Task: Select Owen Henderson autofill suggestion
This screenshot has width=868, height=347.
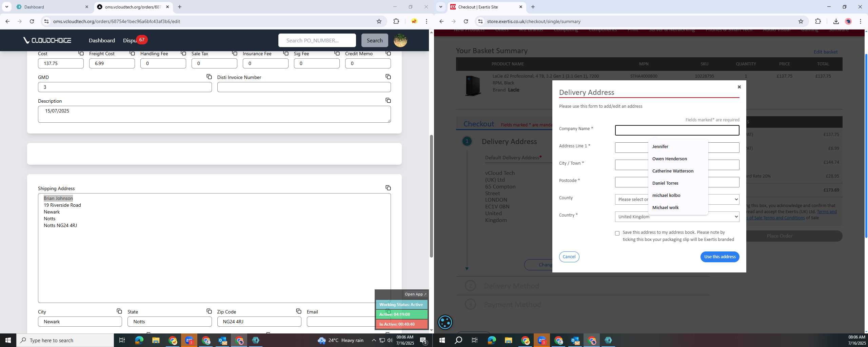Action: pyautogui.click(x=678, y=159)
